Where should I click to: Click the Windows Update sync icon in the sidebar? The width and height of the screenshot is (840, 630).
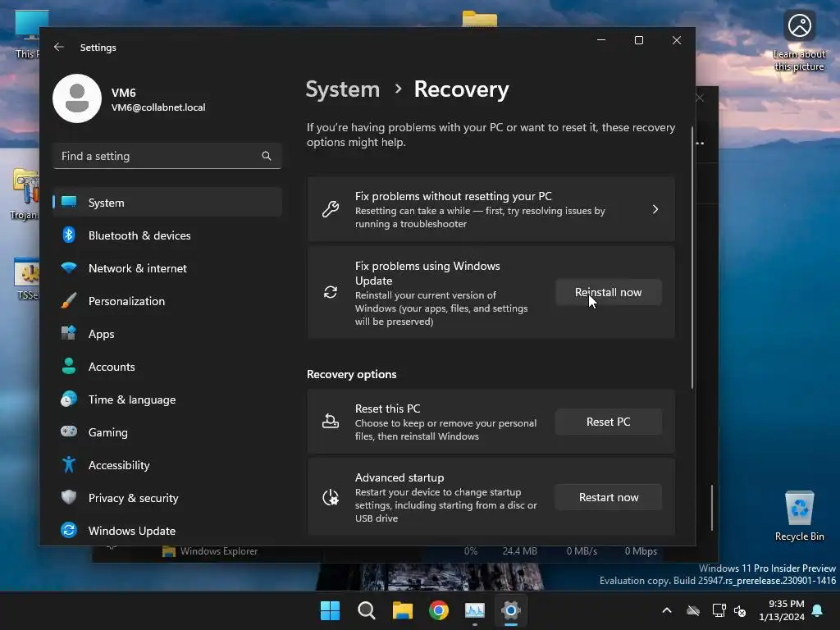click(69, 531)
